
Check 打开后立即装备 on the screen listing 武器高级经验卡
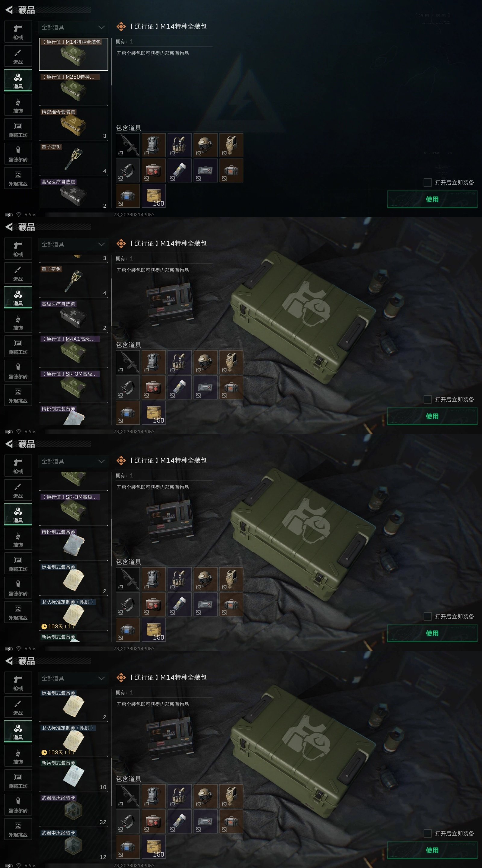tap(427, 833)
